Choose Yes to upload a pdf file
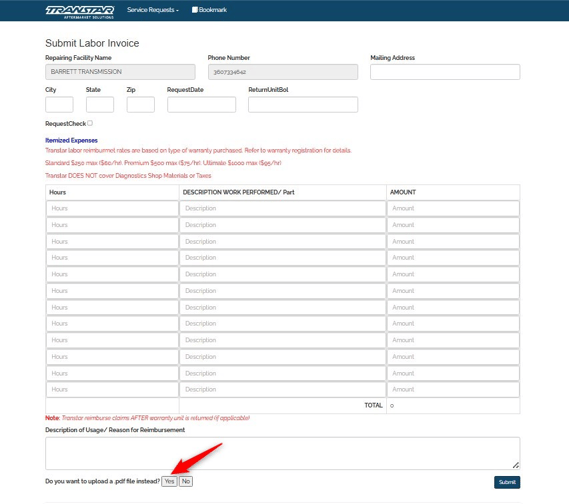 169,482
